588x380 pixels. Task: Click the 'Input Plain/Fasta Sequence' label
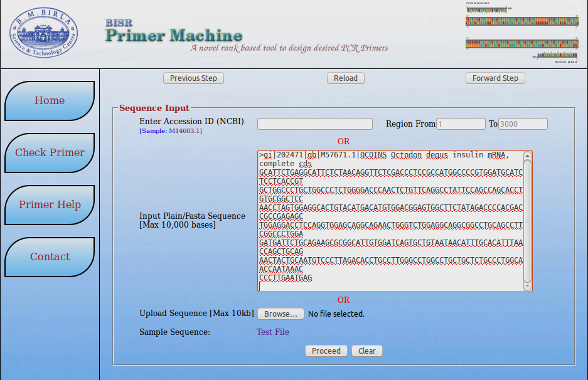(193, 216)
